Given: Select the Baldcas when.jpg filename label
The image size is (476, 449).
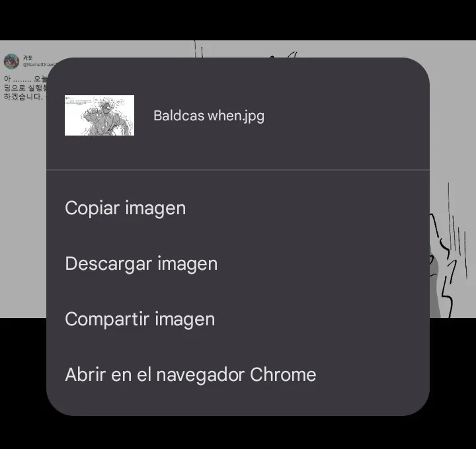Looking at the screenshot, I should click(x=209, y=116).
